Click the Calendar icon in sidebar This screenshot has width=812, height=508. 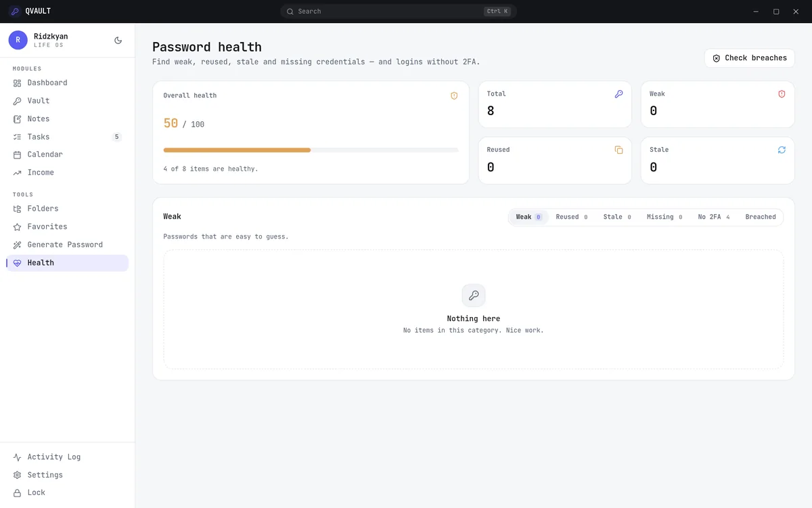coord(18,154)
